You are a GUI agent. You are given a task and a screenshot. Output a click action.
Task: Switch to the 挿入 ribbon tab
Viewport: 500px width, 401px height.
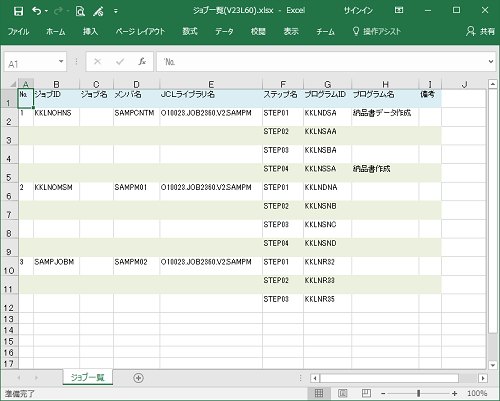90,32
